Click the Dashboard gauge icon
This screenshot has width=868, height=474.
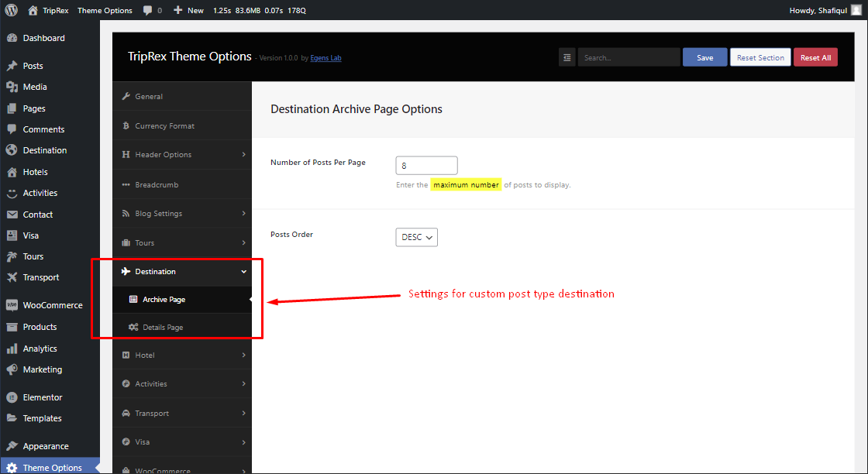12,38
